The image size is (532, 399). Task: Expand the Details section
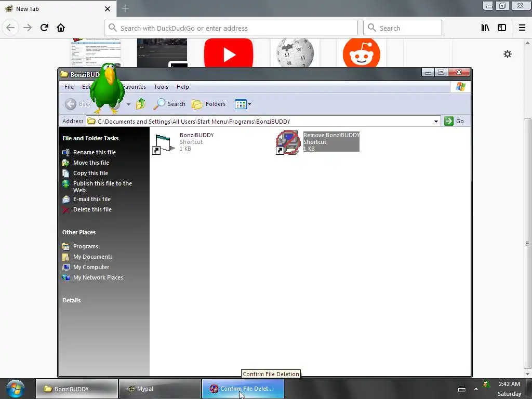[x=71, y=300]
